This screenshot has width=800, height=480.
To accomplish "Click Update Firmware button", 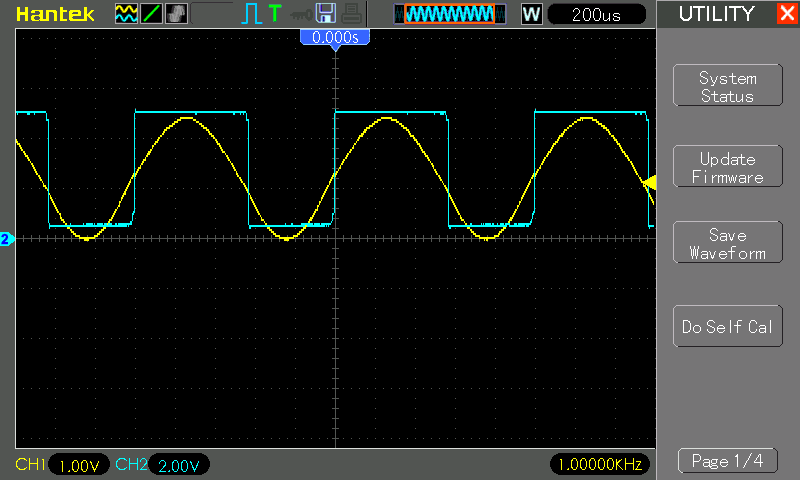I will [728, 166].
